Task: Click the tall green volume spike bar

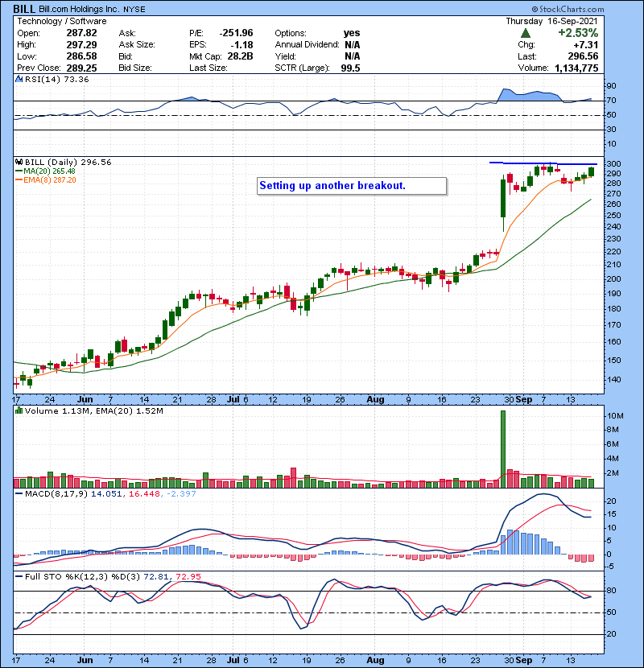Action: tap(503, 448)
